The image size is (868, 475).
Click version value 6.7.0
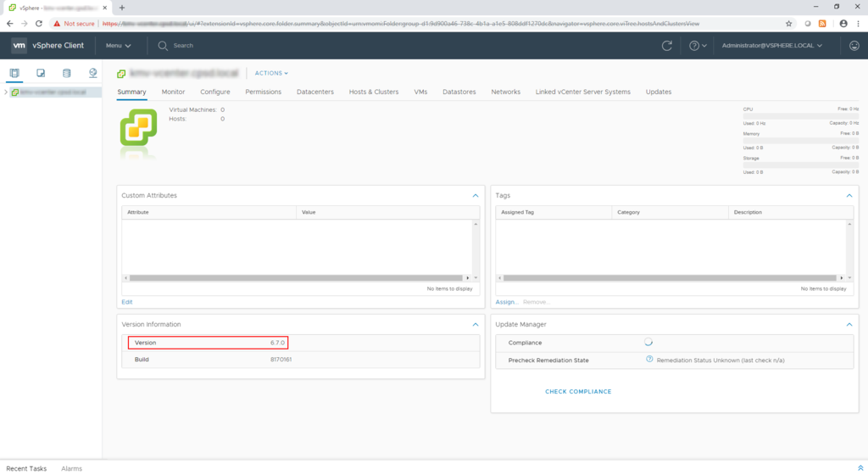click(277, 343)
